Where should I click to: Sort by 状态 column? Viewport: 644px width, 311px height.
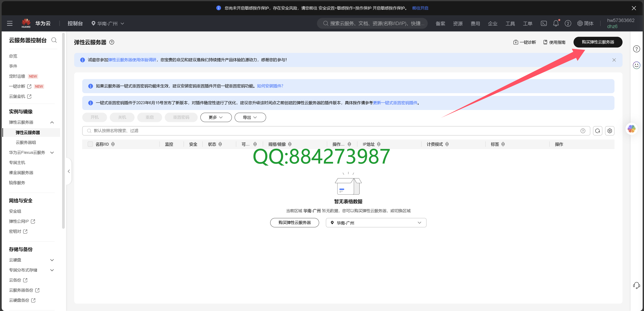point(220,144)
